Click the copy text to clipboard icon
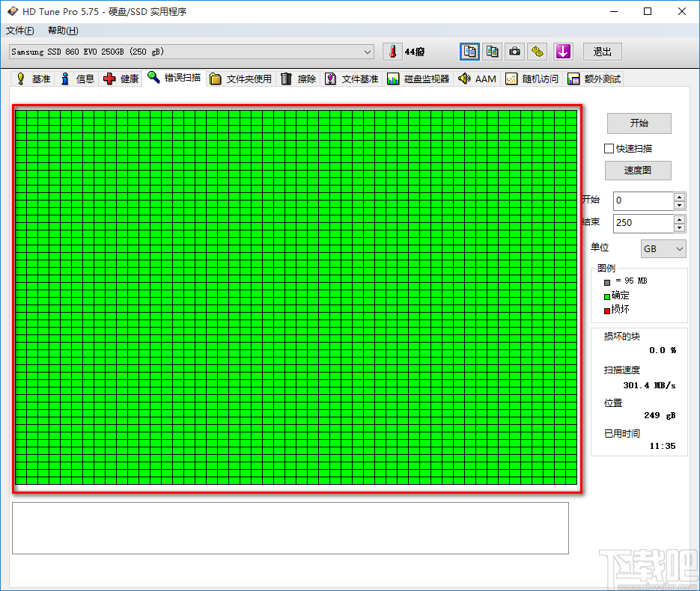This screenshot has height=591, width=700. pyautogui.click(x=469, y=52)
